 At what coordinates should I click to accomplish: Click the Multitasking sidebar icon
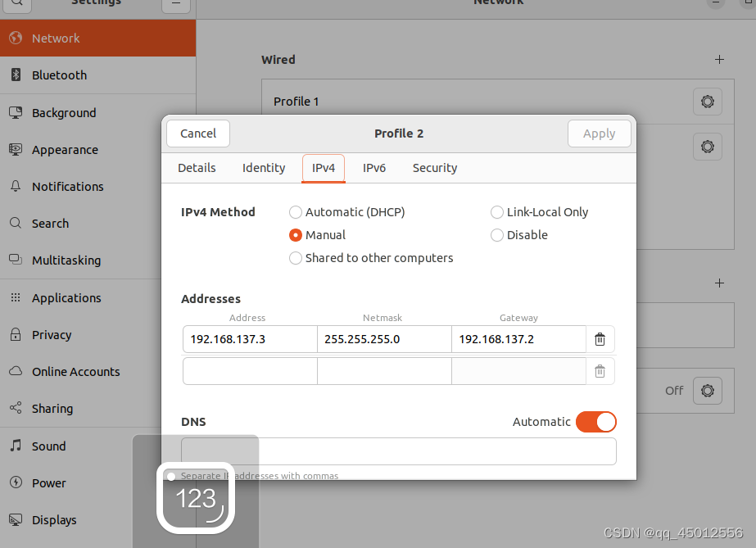point(15,260)
